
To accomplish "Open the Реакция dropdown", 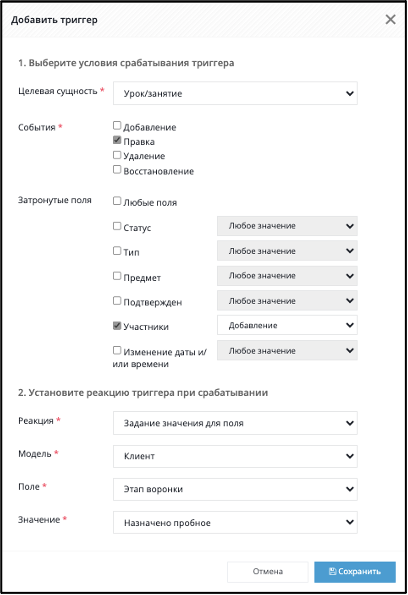I will point(235,423).
